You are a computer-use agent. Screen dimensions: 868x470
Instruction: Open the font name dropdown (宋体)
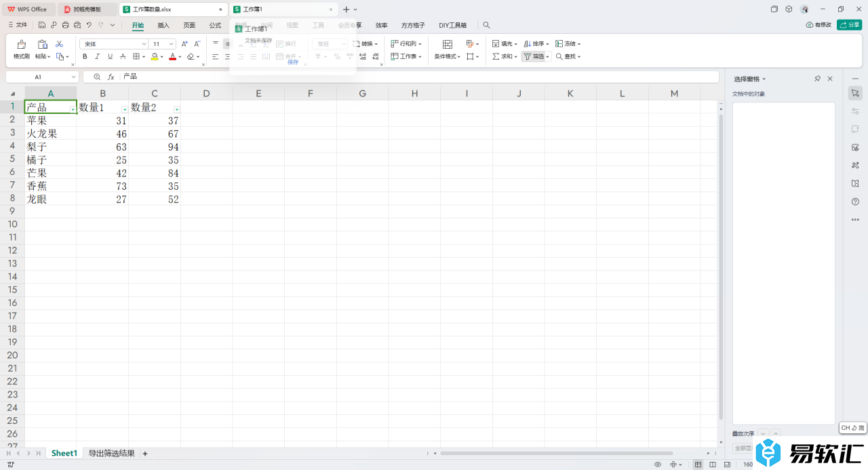click(144, 44)
